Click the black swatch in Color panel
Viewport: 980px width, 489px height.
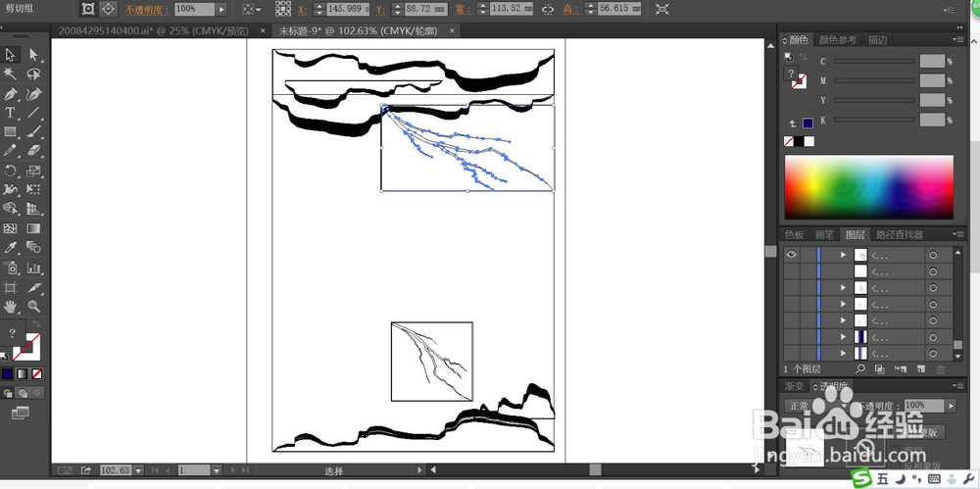800,141
